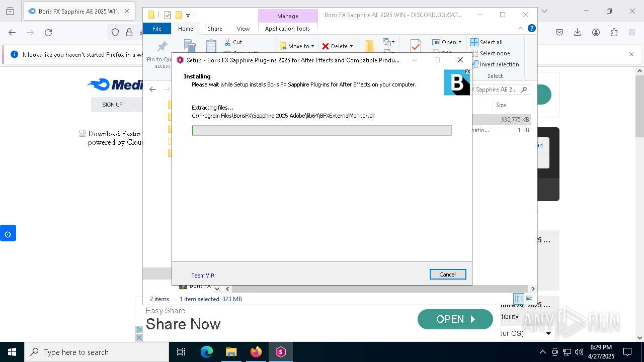Click SIGN UP on MediaFire page
Screen dimensions: 644x362
pyautogui.click(x=112, y=105)
